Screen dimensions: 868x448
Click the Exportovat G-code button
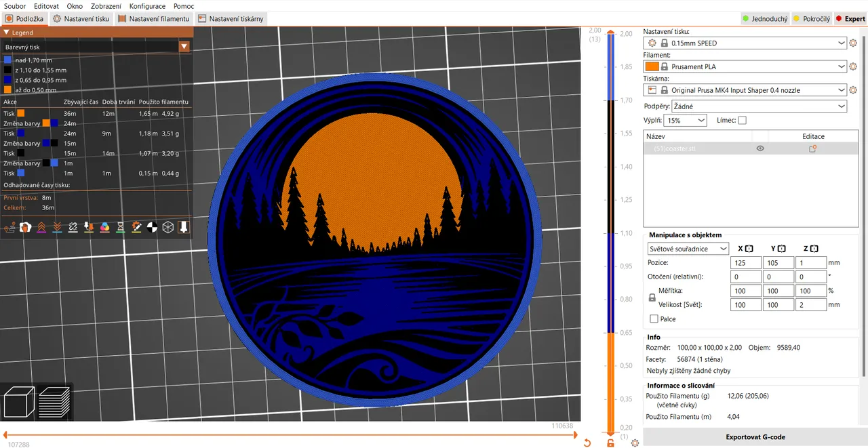coord(755,437)
